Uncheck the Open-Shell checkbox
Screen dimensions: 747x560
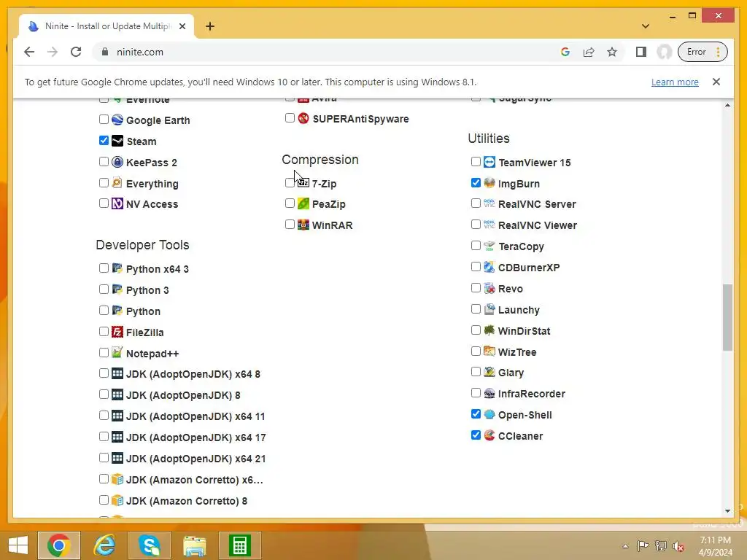click(476, 414)
